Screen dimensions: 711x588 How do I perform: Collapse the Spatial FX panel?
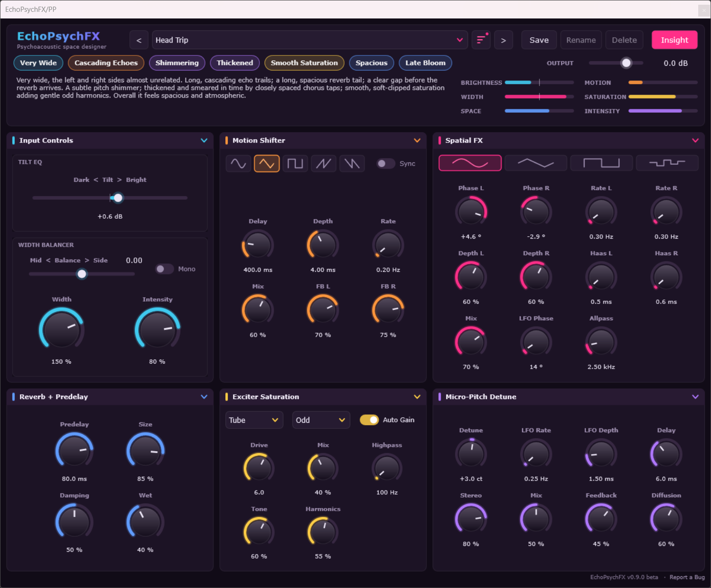(695, 141)
